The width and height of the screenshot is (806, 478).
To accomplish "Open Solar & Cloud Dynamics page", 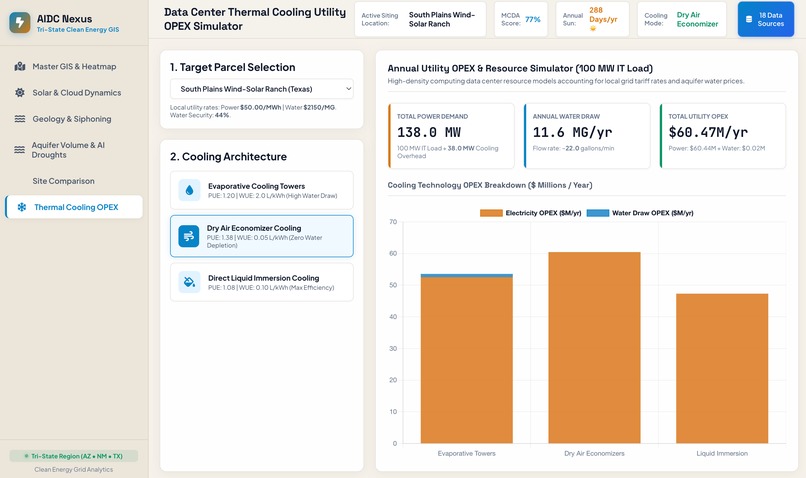I will [74, 93].
